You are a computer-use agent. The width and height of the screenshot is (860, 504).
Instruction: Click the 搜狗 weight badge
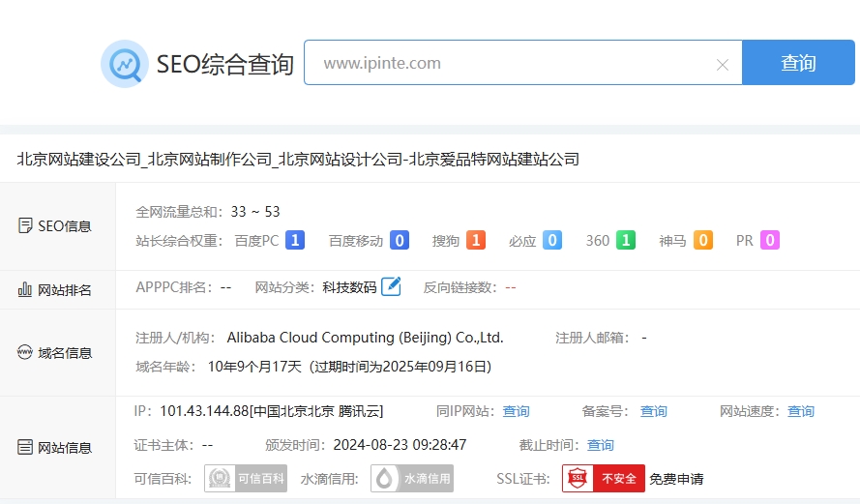click(475, 241)
